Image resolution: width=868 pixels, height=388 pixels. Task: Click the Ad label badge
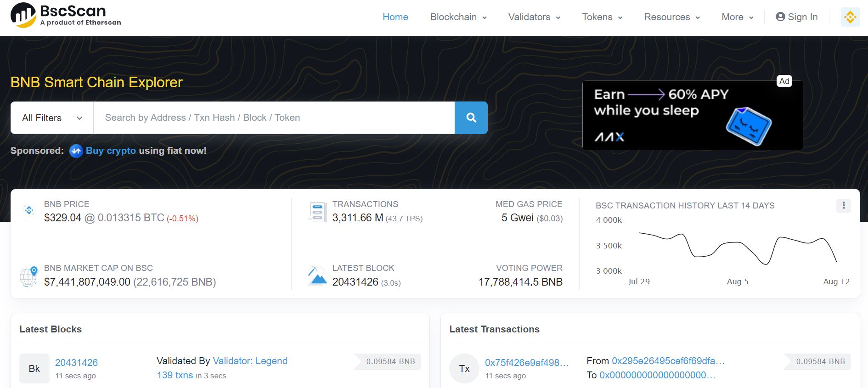pyautogui.click(x=784, y=81)
